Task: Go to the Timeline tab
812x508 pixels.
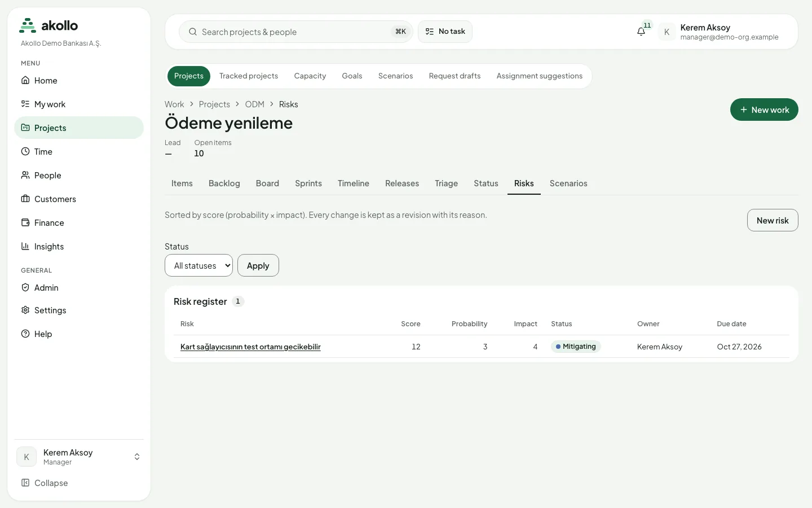Action: coord(354,183)
